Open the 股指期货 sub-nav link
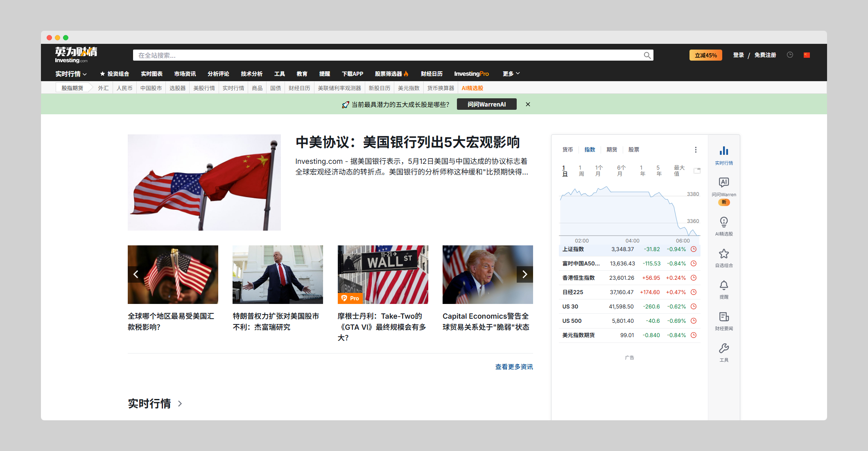Image resolution: width=868 pixels, height=451 pixels. pos(72,88)
